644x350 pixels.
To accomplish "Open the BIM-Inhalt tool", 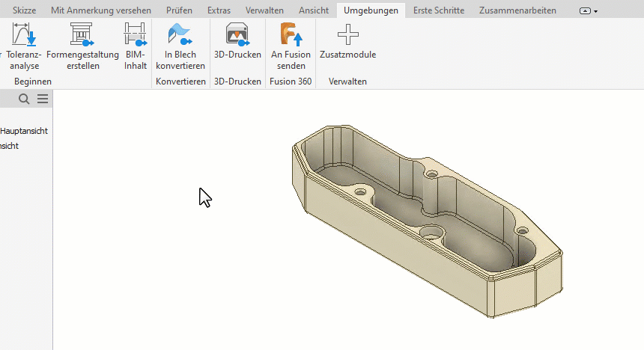I will (x=135, y=46).
